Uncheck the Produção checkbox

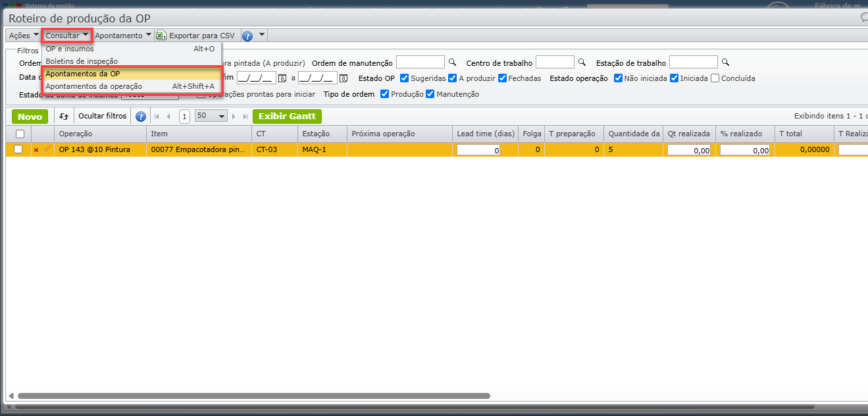(384, 94)
